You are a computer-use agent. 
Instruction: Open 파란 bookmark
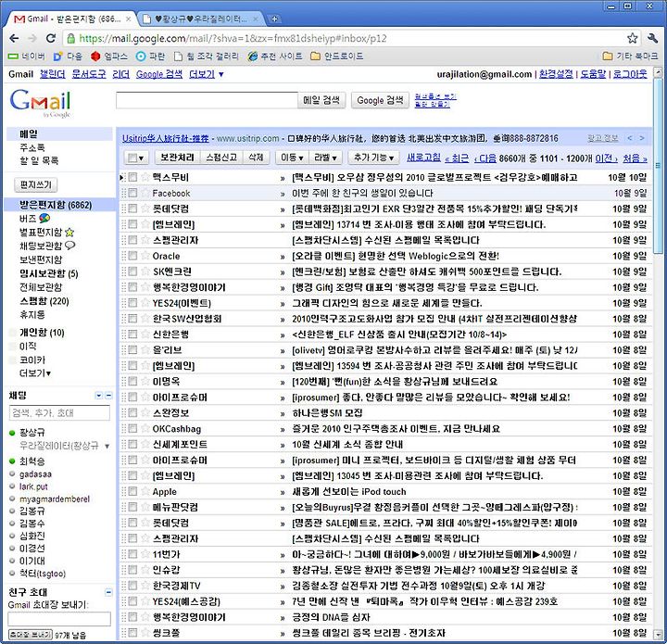tap(151, 57)
